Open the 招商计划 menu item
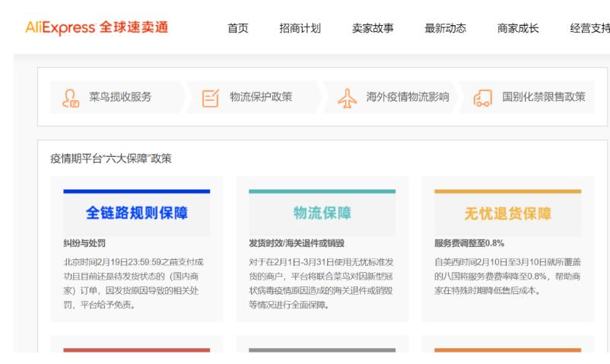610x364 pixels. [300, 29]
